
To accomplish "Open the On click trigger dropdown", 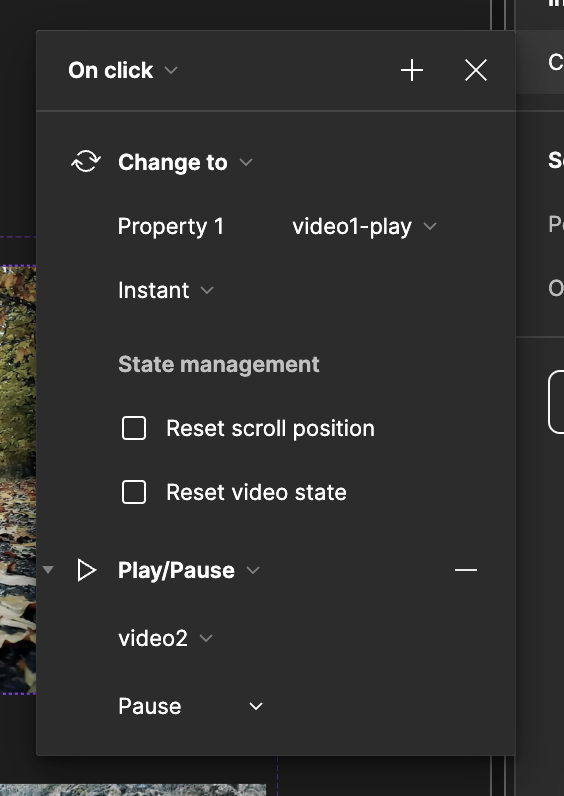I will (x=123, y=70).
